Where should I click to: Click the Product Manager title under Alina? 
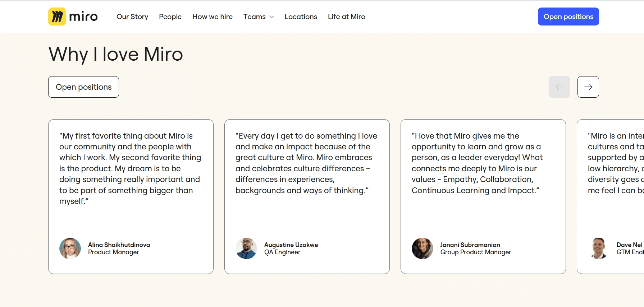114,252
